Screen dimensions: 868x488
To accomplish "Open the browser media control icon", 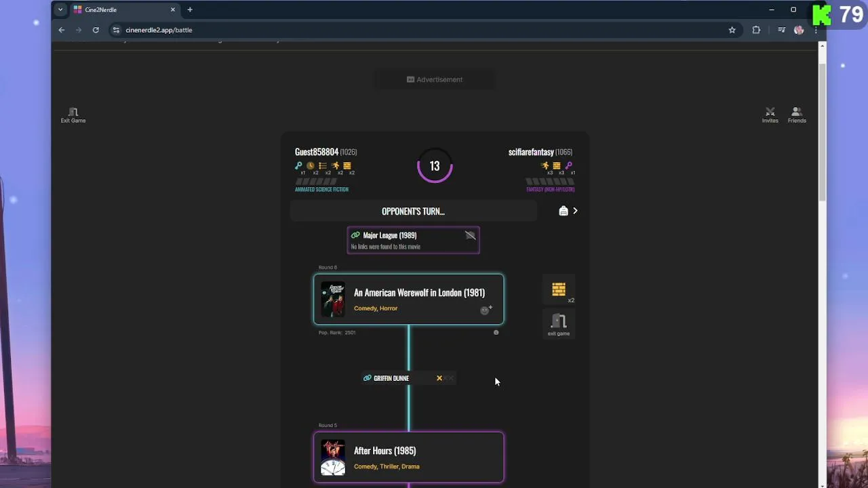I will click(781, 30).
